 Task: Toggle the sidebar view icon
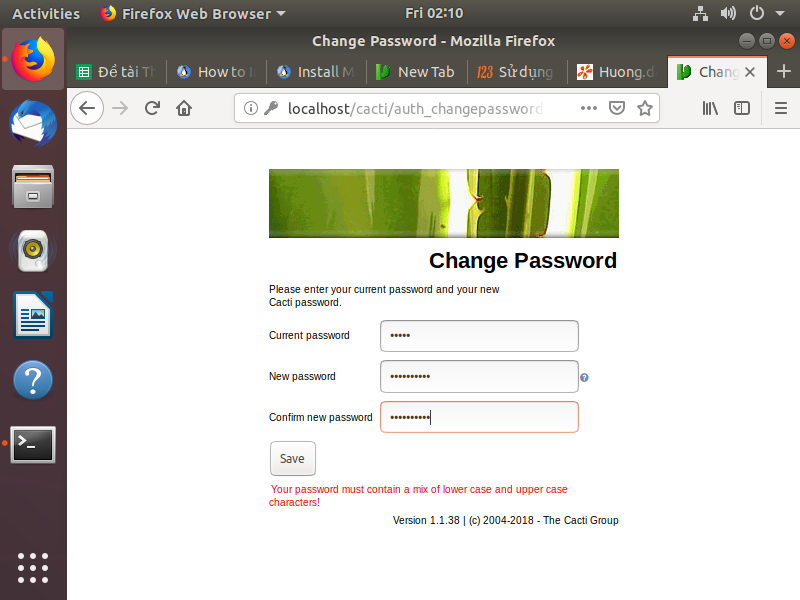pyautogui.click(x=742, y=108)
